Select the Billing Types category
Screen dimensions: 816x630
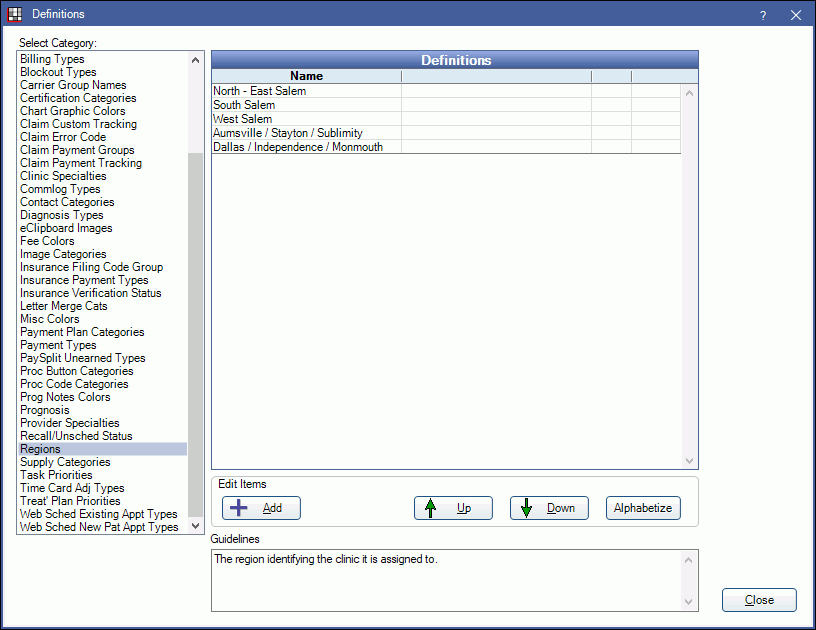click(103, 59)
